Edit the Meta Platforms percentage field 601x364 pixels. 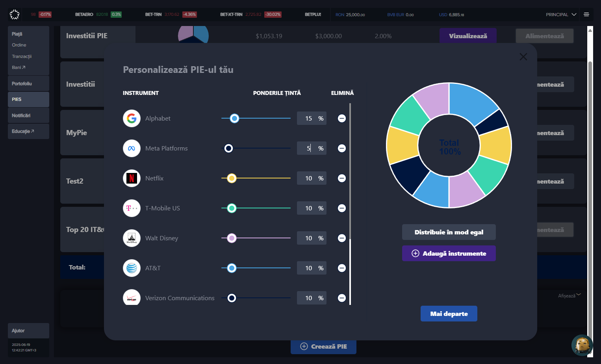[312, 148]
